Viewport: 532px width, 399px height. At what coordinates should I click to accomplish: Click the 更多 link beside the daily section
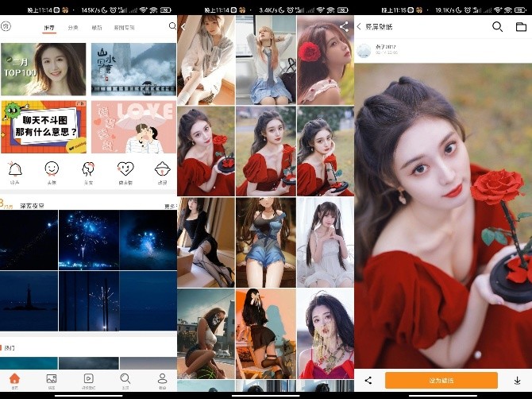point(169,206)
